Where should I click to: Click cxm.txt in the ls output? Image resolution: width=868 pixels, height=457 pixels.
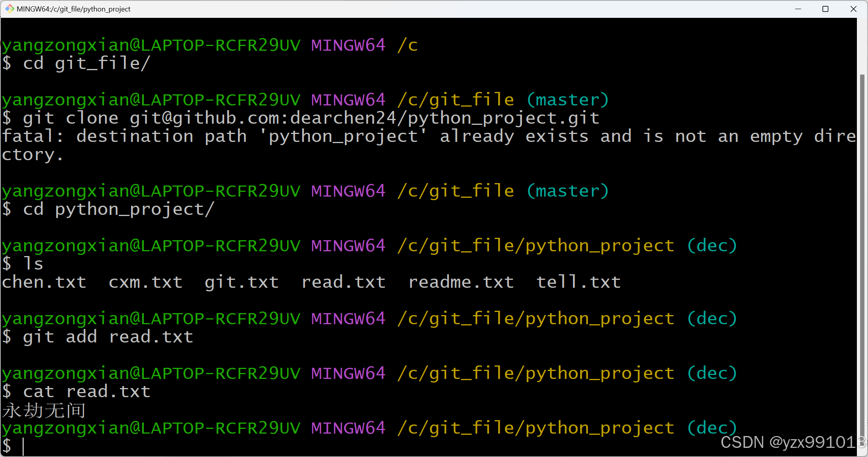coord(145,282)
